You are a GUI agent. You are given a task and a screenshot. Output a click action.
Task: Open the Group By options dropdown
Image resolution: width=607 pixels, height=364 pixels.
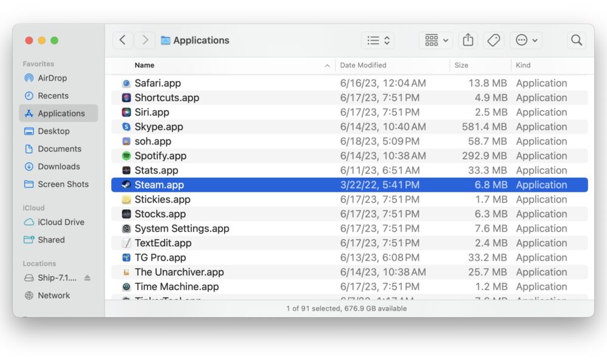pos(436,40)
